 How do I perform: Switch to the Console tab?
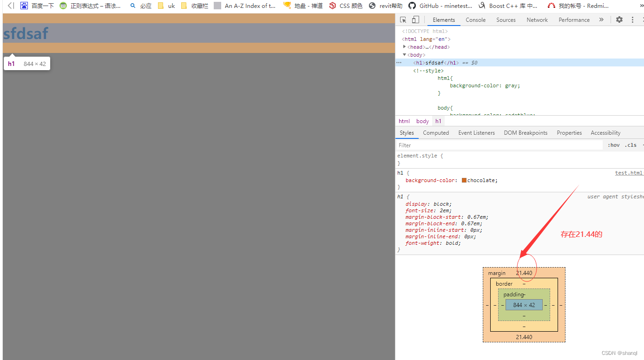click(475, 20)
